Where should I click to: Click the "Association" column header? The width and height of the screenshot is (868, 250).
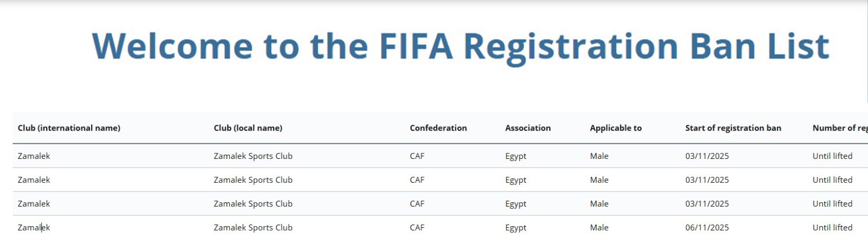tap(528, 128)
